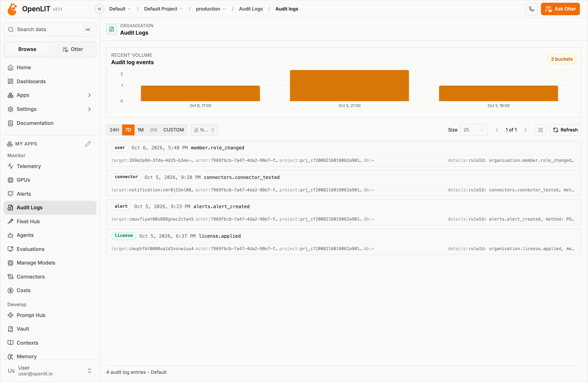The width and height of the screenshot is (588, 382).
Task: Open Telemetry in the Monitor section
Action: [x=50, y=166]
